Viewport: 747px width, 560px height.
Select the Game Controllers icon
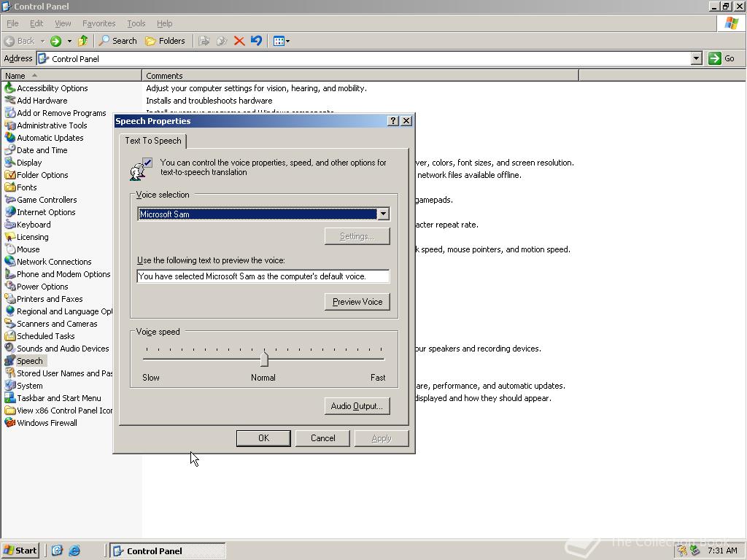[x=10, y=199]
